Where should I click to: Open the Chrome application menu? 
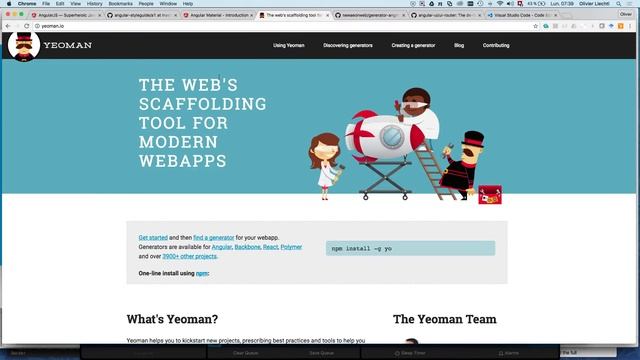(27, 3)
